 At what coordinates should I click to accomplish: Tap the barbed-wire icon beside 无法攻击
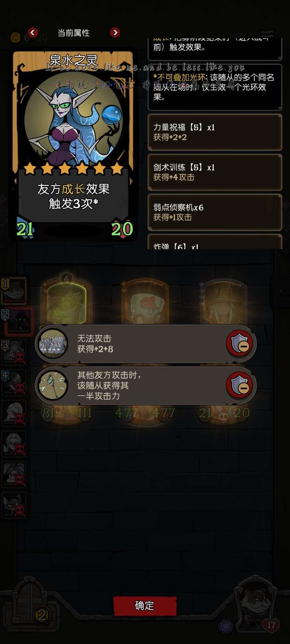pyautogui.click(x=53, y=344)
